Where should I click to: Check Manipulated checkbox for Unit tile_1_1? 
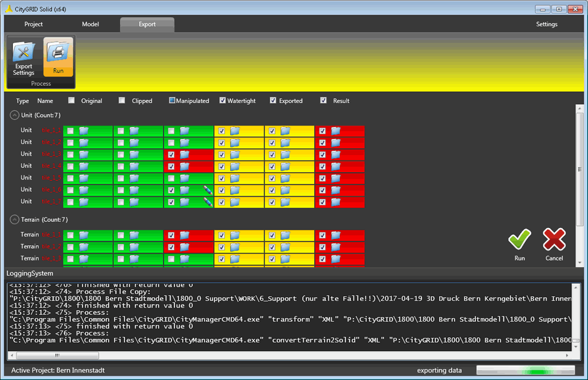171,131
